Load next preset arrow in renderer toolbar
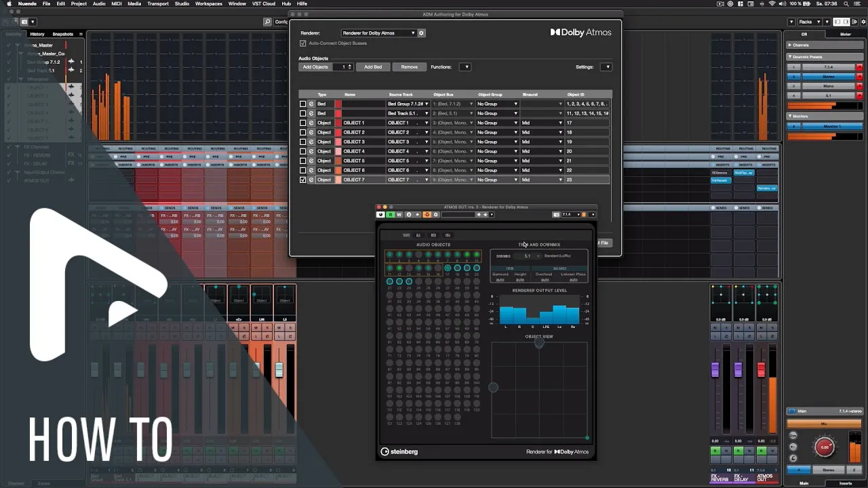 coord(486,215)
